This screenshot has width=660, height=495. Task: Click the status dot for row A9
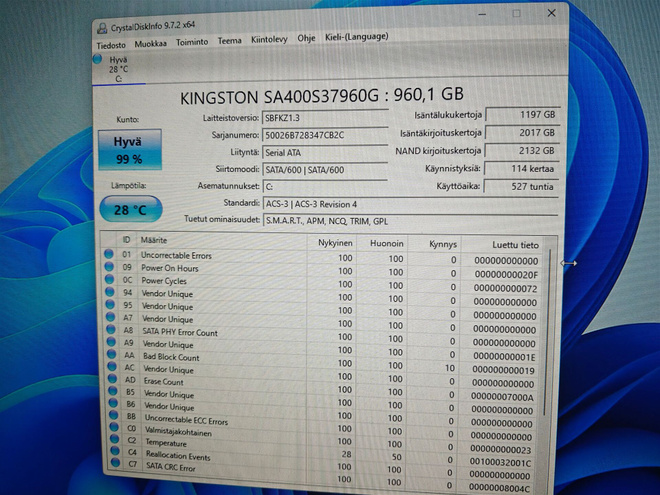[112, 341]
